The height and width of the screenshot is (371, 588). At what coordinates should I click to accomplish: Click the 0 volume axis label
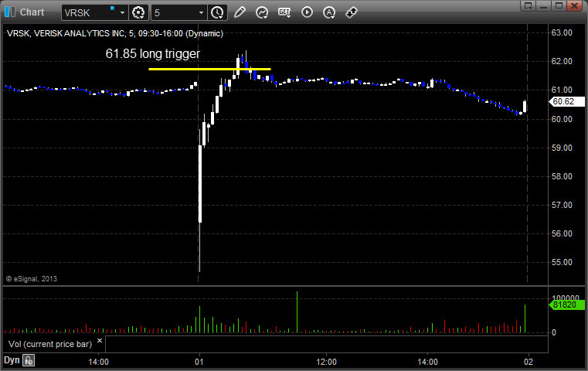(x=553, y=332)
